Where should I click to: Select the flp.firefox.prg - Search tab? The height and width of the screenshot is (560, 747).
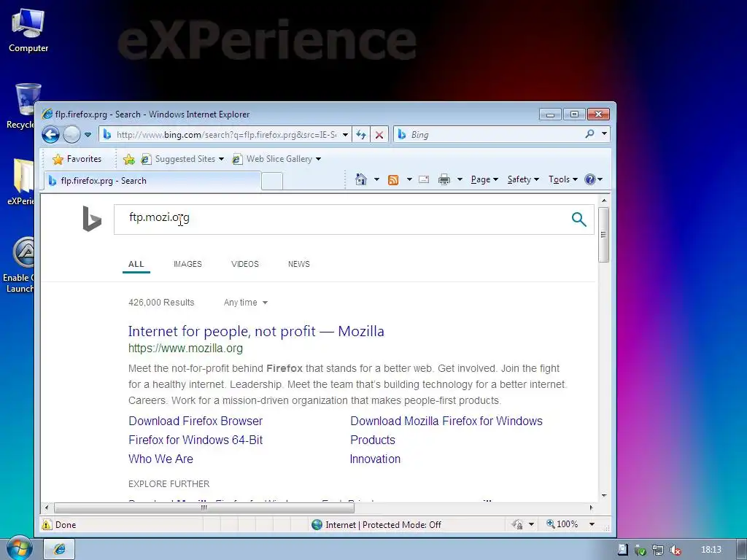click(x=152, y=181)
